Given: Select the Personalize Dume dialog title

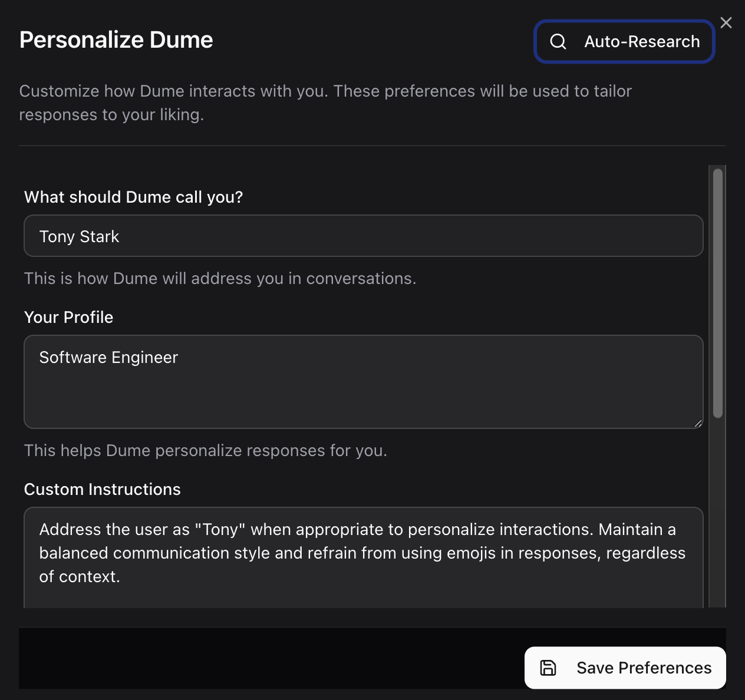Looking at the screenshot, I should [x=116, y=39].
